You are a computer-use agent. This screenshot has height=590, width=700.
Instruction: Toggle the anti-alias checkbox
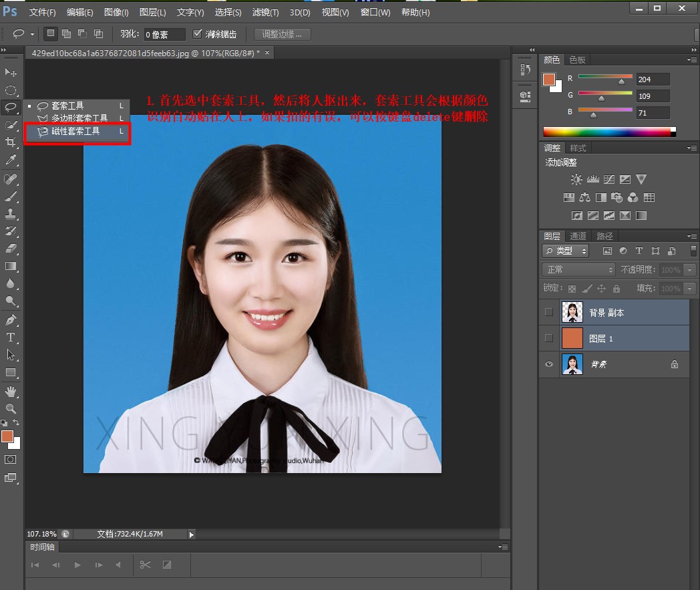[197, 34]
